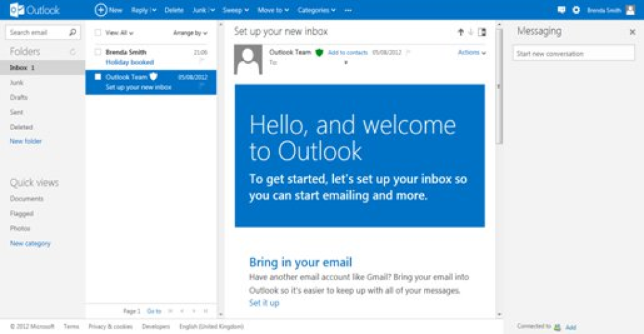Open the Holiday booked email subject
This screenshot has height=334, width=644.
pos(130,62)
